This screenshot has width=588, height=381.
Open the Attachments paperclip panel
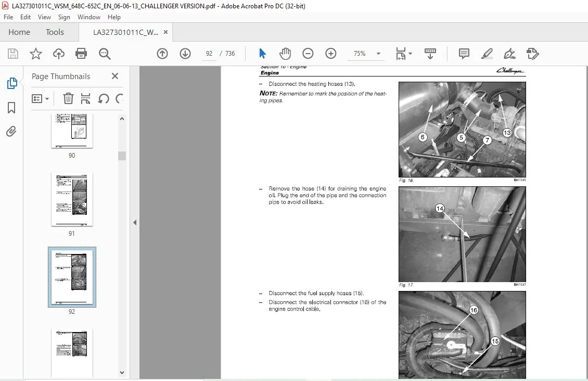[x=11, y=132]
